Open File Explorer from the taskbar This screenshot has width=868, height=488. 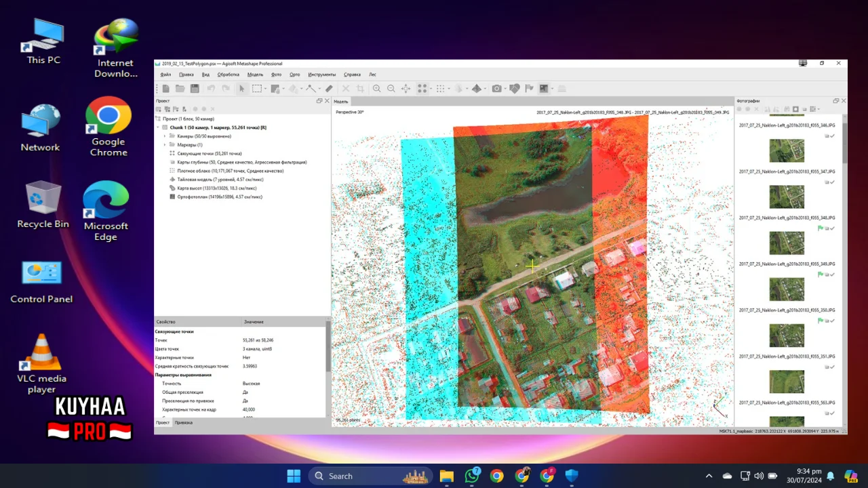(x=446, y=476)
